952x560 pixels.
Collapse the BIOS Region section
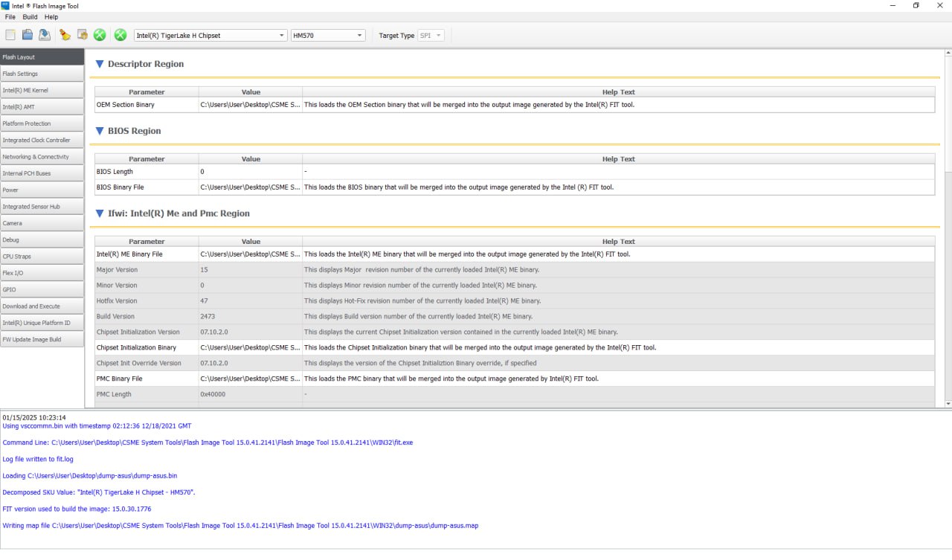coord(100,131)
